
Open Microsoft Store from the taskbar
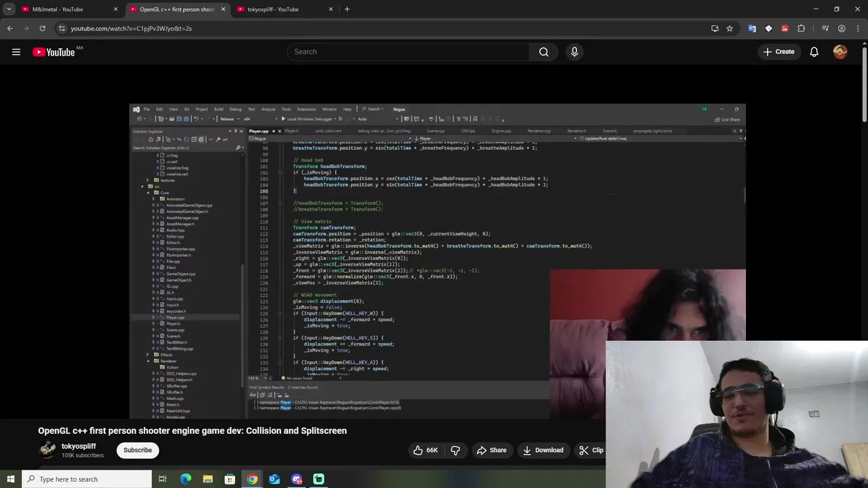click(230, 479)
